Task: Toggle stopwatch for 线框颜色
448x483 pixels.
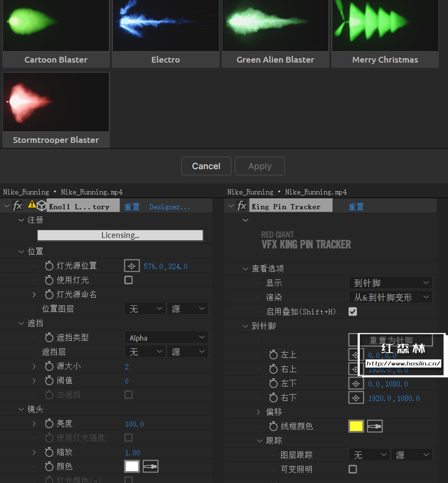Action: 273,426
